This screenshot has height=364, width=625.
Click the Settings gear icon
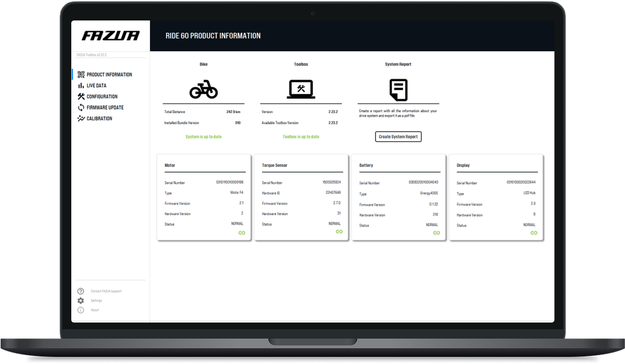pos(80,301)
